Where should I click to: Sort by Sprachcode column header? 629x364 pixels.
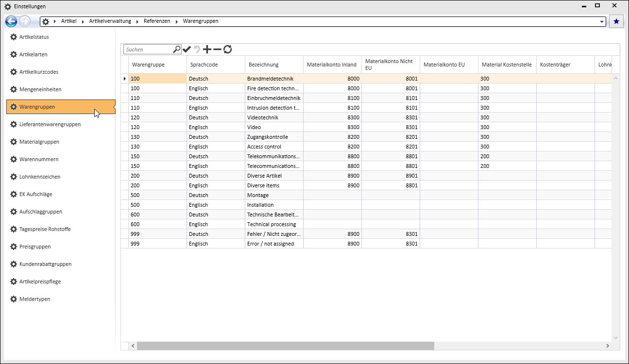coord(216,65)
